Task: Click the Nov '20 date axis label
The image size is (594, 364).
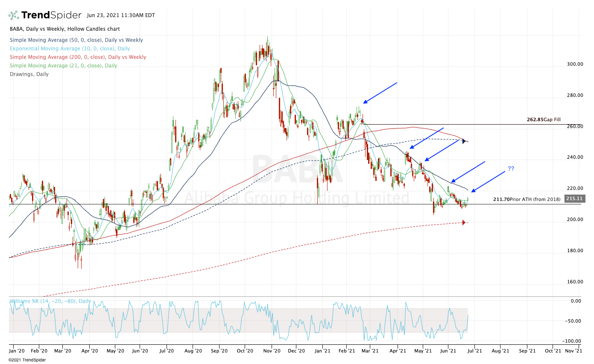Action: tap(272, 351)
